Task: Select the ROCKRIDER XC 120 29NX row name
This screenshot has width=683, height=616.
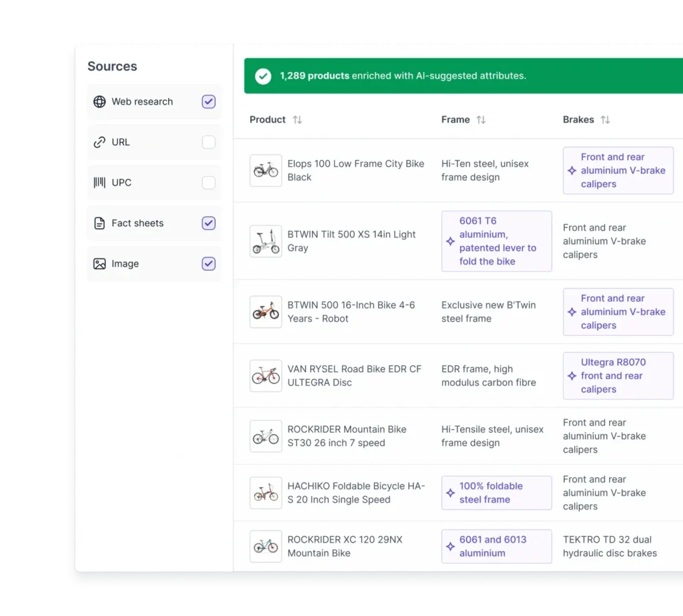Action: [345, 547]
